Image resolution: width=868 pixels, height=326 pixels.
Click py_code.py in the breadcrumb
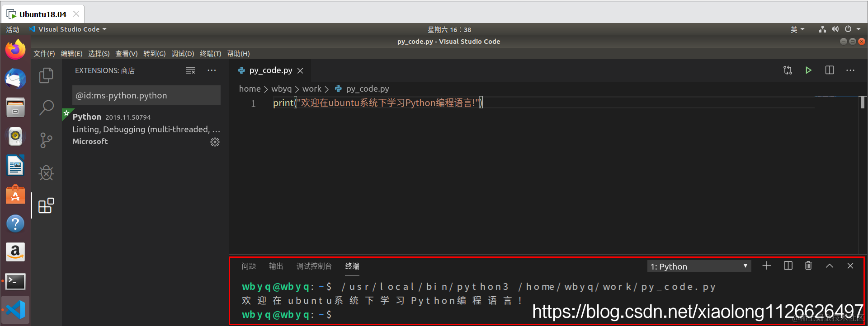pyautogui.click(x=368, y=89)
